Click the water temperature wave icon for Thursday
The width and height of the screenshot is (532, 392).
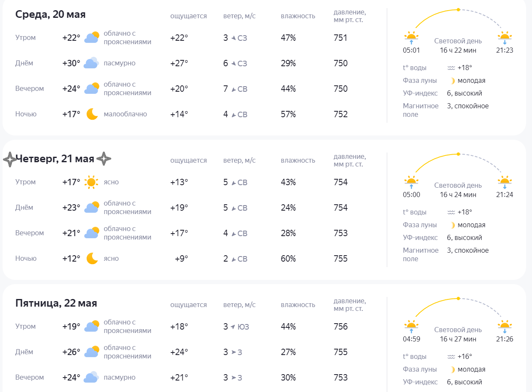click(x=451, y=212)
